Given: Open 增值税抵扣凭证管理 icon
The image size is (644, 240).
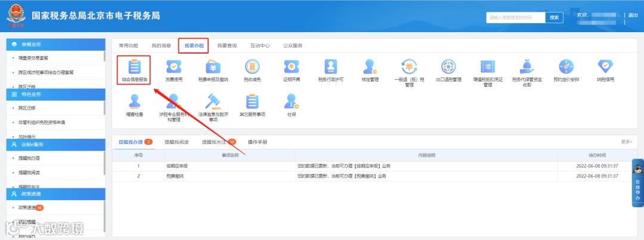Looking at the screenshot, I should pyautogui.click(x=488, y=67).
